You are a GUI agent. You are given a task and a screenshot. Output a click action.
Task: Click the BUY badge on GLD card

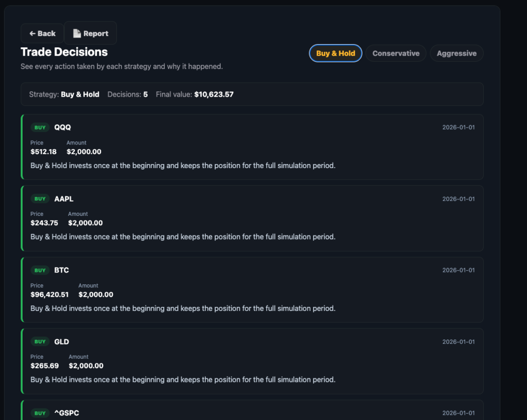(x=40, y=341)
